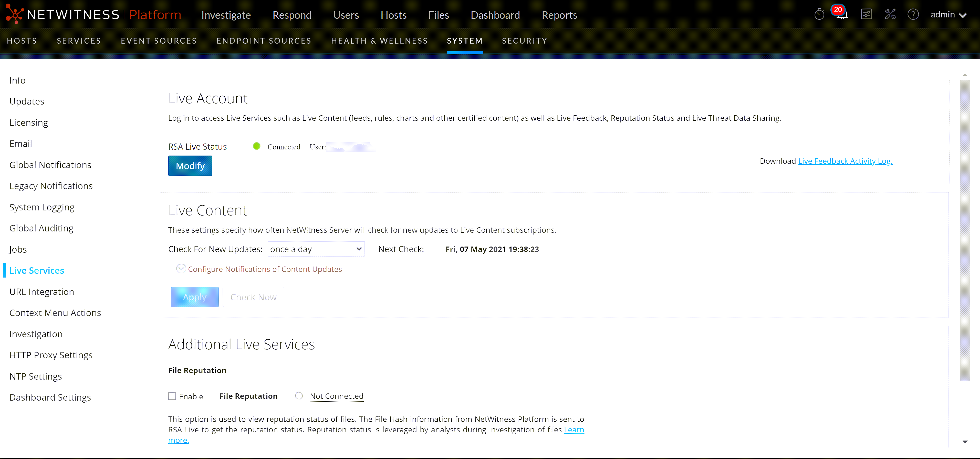Screen dimensions: 980x459
Task: Click the scroll up arrow icon
Action: (965, 75)
